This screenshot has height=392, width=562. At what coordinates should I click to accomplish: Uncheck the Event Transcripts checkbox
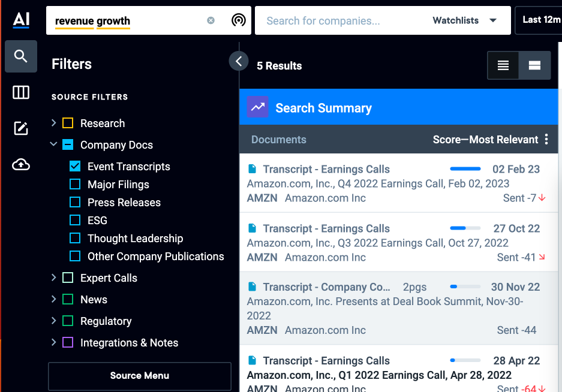click(x=75, y=166)
